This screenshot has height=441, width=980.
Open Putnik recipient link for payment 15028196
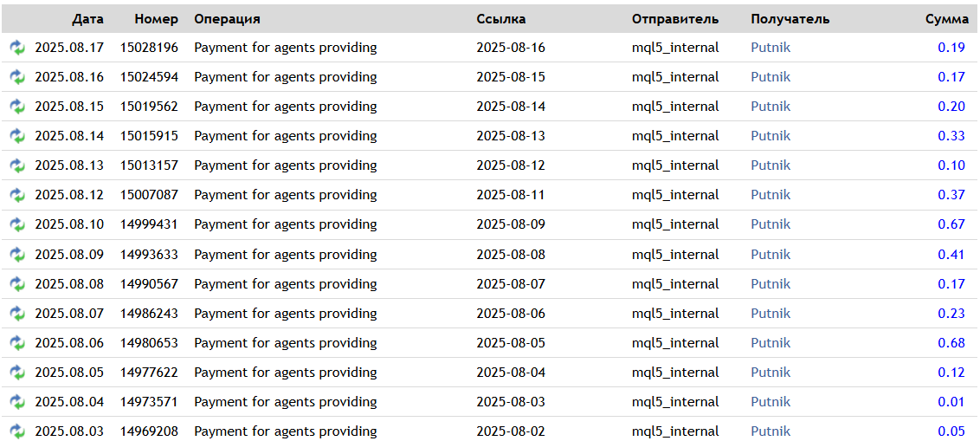coord(770,48)
